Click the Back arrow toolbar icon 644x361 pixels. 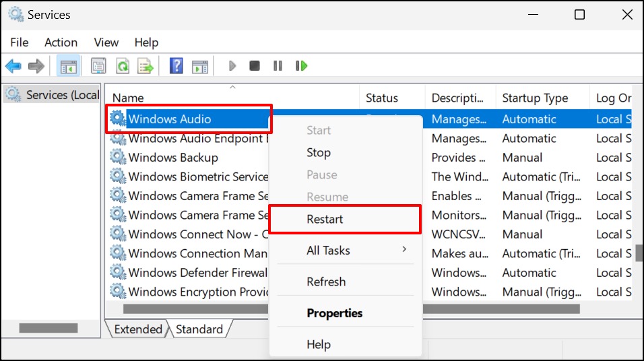tap(13, 66)
